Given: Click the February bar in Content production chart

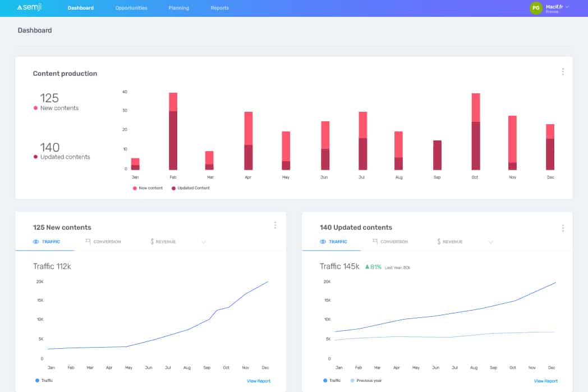Looking at the screenshot, I should click(173, 131).
